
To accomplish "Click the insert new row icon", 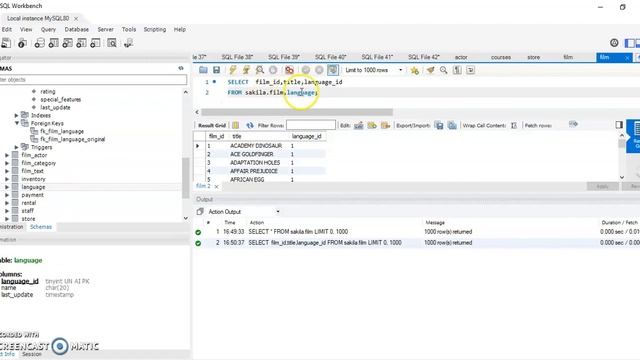I will tap(372, 125).
